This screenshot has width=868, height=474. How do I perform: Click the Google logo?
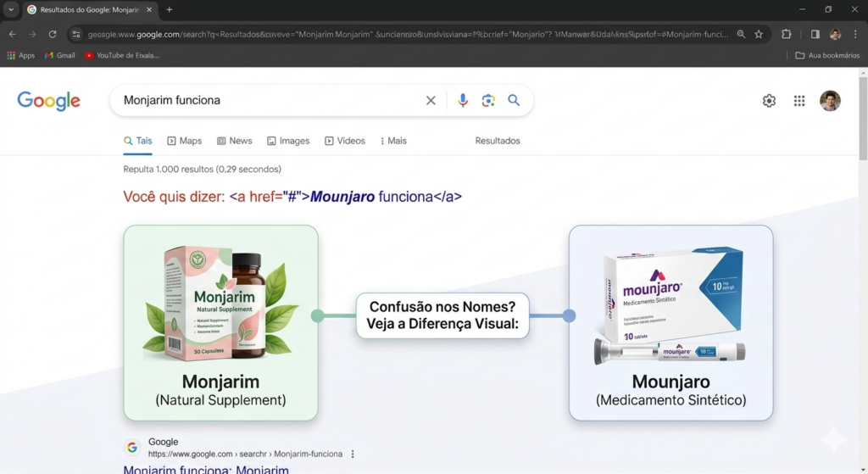coord(48,101)
